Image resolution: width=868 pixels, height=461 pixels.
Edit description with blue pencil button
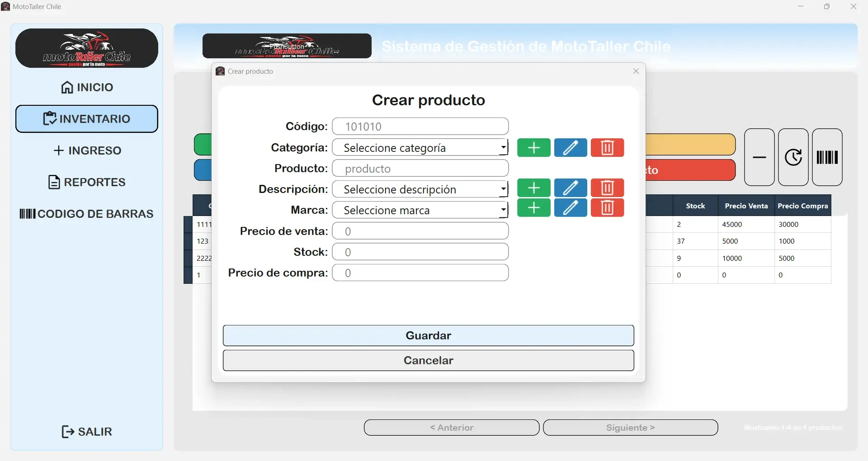[571, 188]
